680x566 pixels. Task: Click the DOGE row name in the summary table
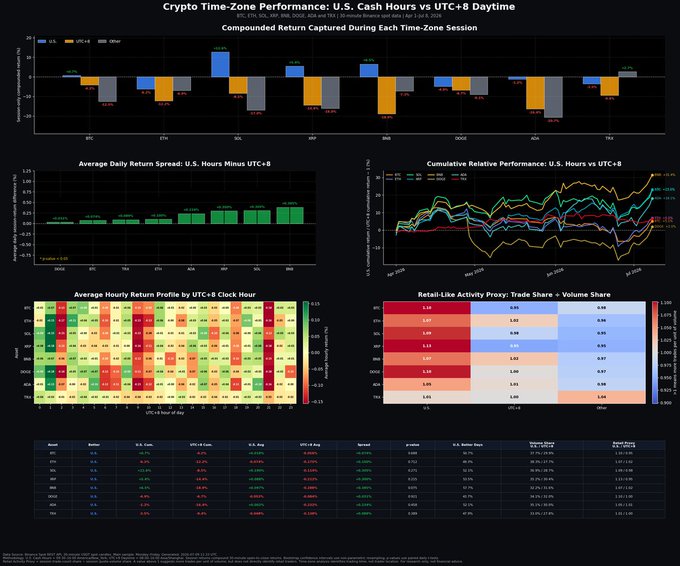point(52,497)
